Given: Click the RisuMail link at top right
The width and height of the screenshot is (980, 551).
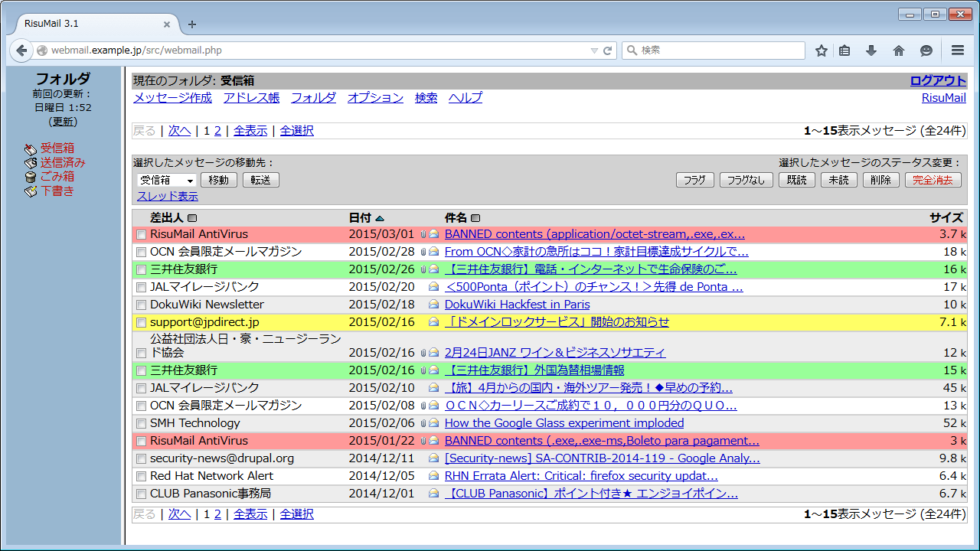Looking at the screenshot, I should [x=944, y=98].
